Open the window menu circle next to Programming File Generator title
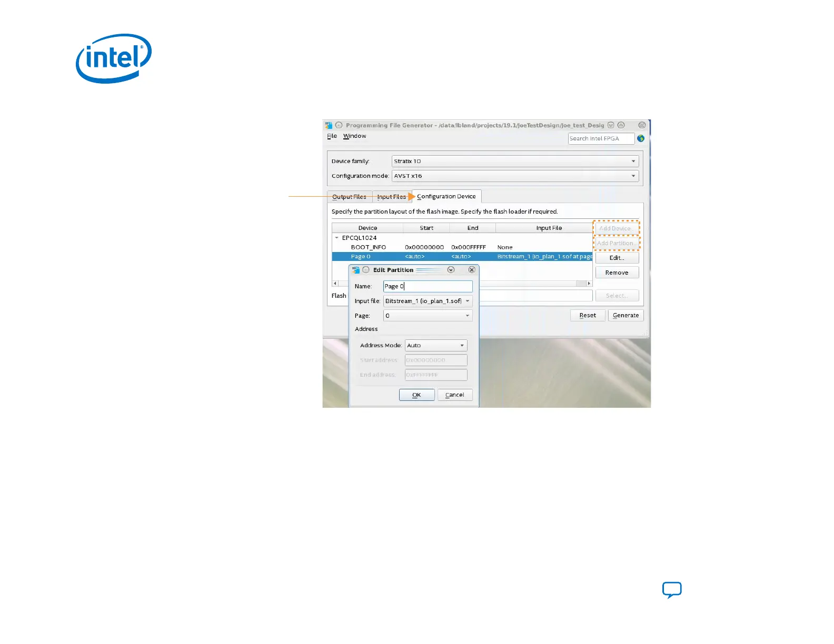This screenshot has width=834, height=644. click(x=339, y=125)
